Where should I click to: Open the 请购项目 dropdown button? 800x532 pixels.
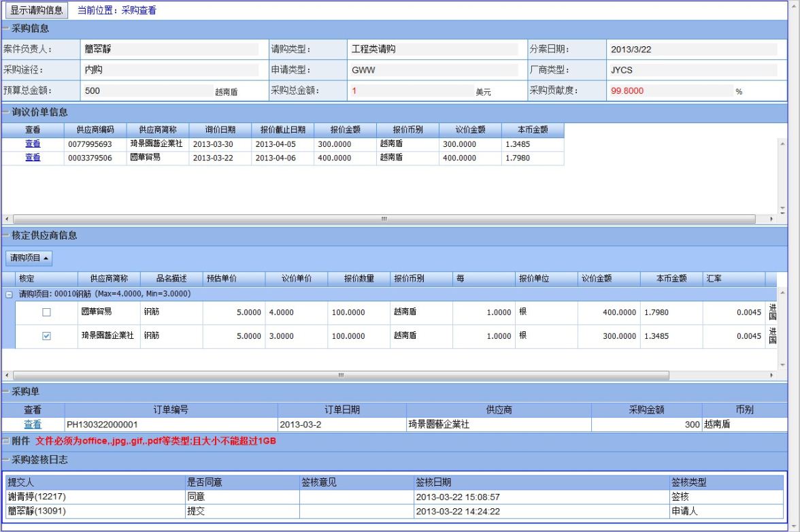click(29, 258)
